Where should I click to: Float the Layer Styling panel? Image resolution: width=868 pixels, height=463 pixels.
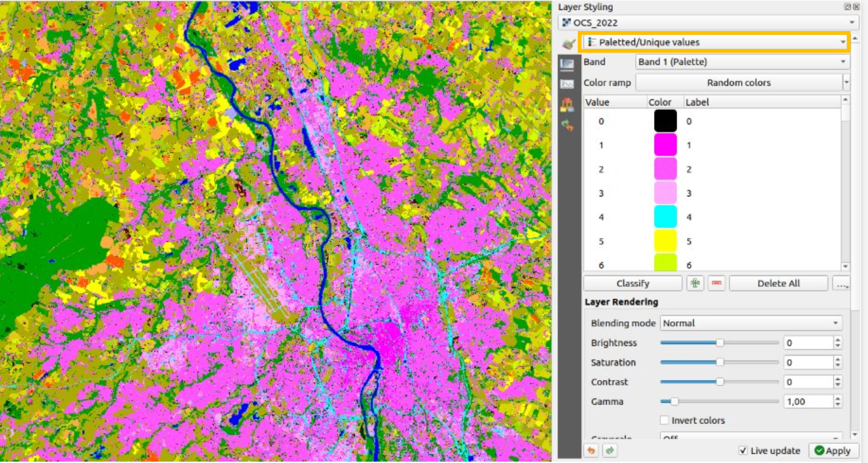pyautogui.click(x=847, y=7)
